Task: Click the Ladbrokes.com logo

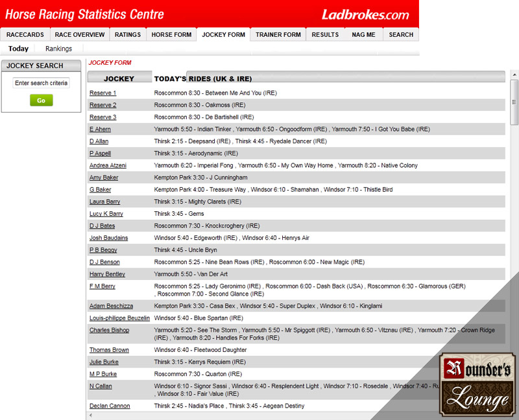Action: 365,14
